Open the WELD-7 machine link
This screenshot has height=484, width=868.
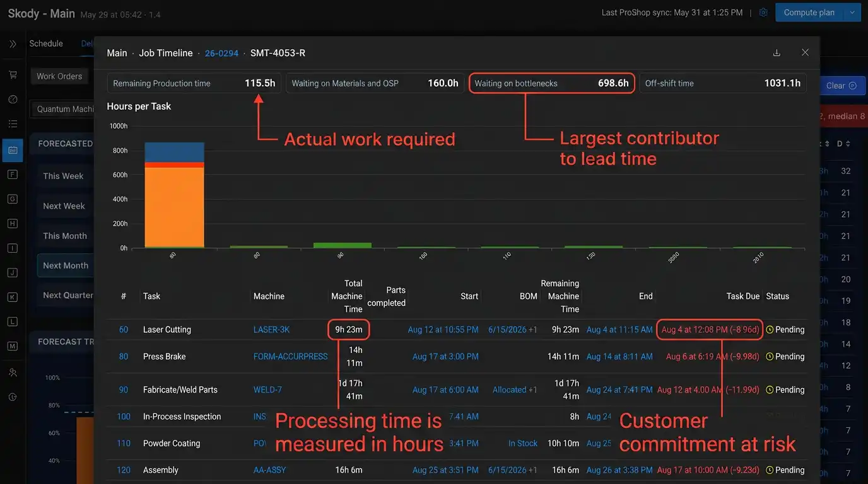coord(267,390)
